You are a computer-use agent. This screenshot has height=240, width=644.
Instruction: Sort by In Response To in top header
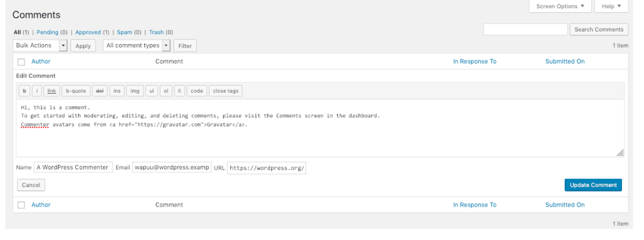[474, 61]
